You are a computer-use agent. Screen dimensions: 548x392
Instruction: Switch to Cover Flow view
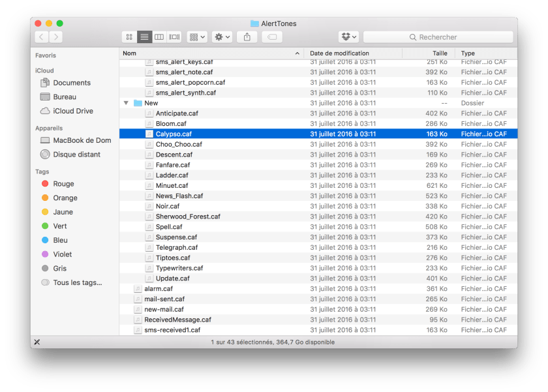(174, 37)
